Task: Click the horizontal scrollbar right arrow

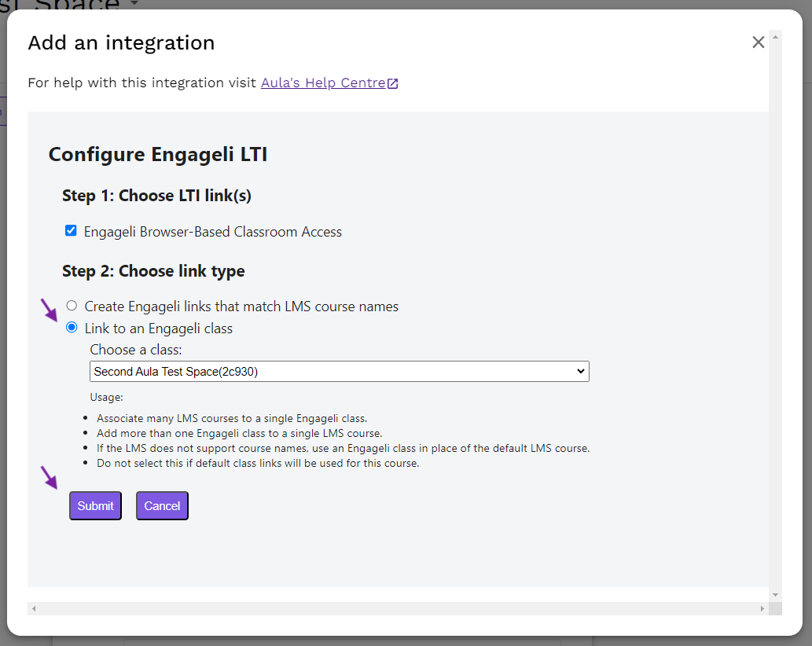Action: (762, 609)
